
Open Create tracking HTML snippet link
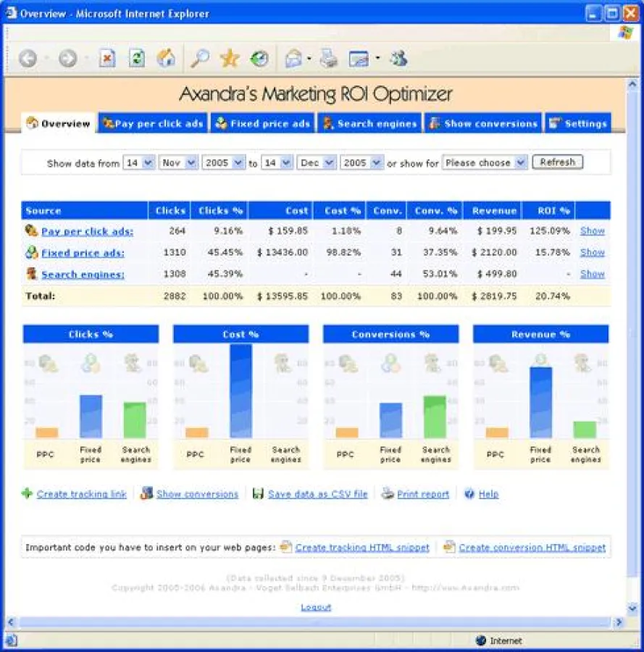(361, 548)
